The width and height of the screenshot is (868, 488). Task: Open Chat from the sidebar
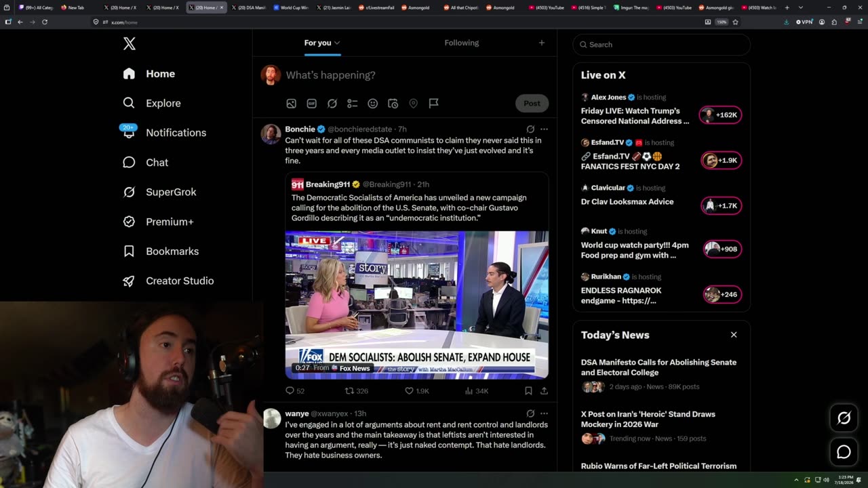[x=145, y=163]
